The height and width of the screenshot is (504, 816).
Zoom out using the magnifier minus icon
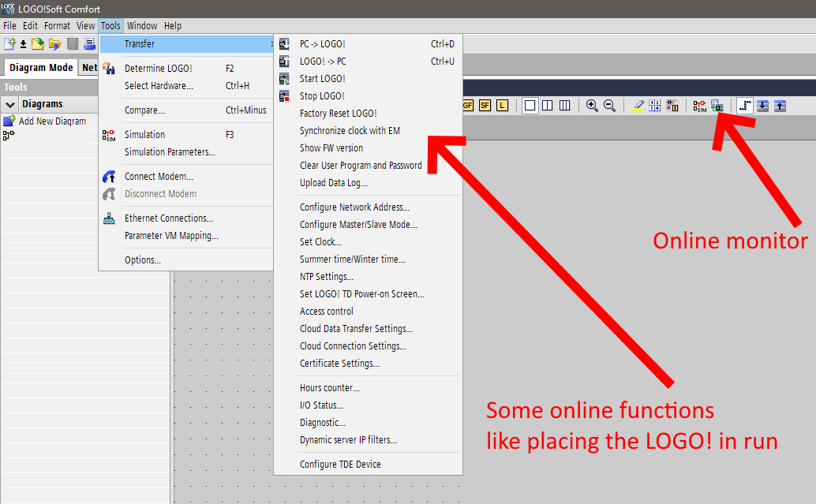click(609, 106)
